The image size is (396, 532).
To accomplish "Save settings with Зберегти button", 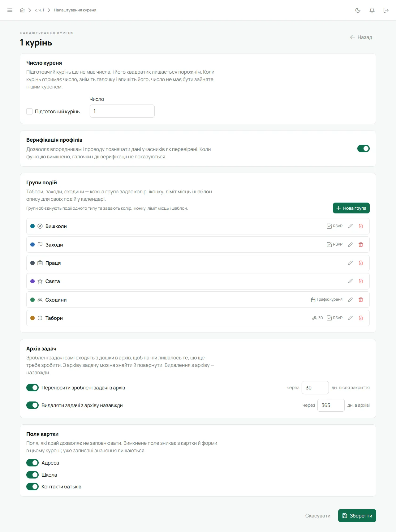I will coord(357,516).
